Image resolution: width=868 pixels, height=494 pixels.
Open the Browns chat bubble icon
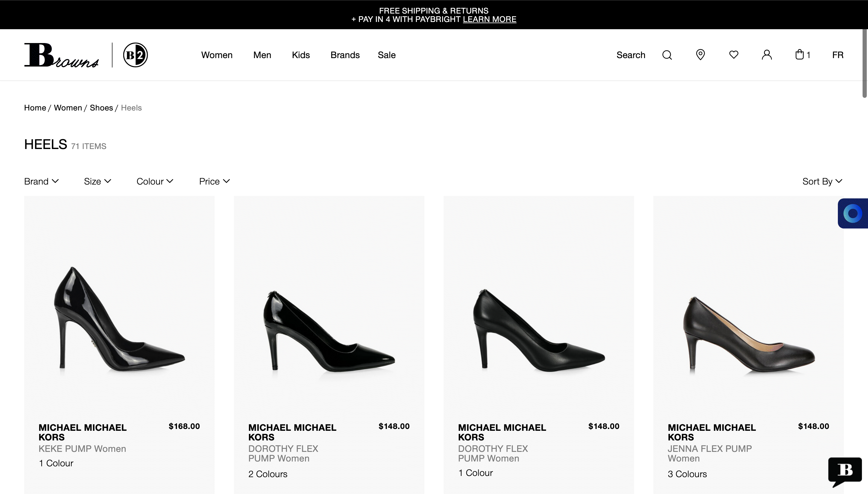click(x=844, y=471)
